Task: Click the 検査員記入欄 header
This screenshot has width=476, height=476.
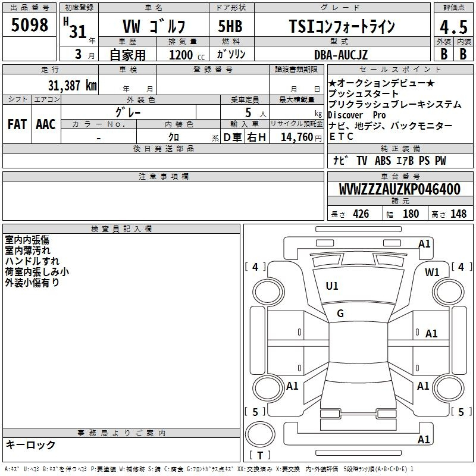Action: coord(121,229)
